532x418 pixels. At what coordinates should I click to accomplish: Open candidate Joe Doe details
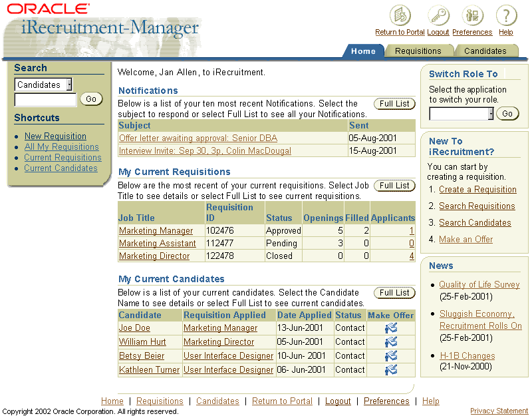pos(134,328)
